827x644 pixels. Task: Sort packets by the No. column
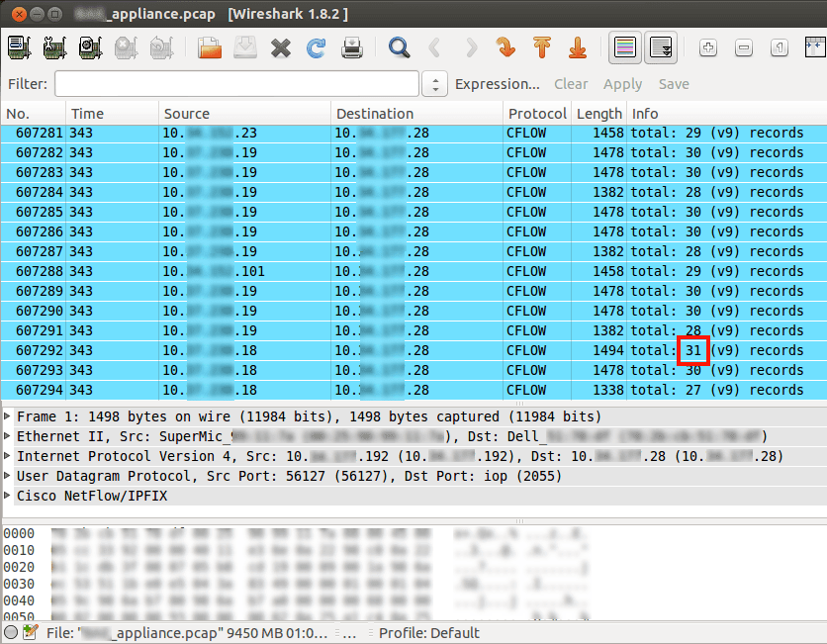(33, 114)
